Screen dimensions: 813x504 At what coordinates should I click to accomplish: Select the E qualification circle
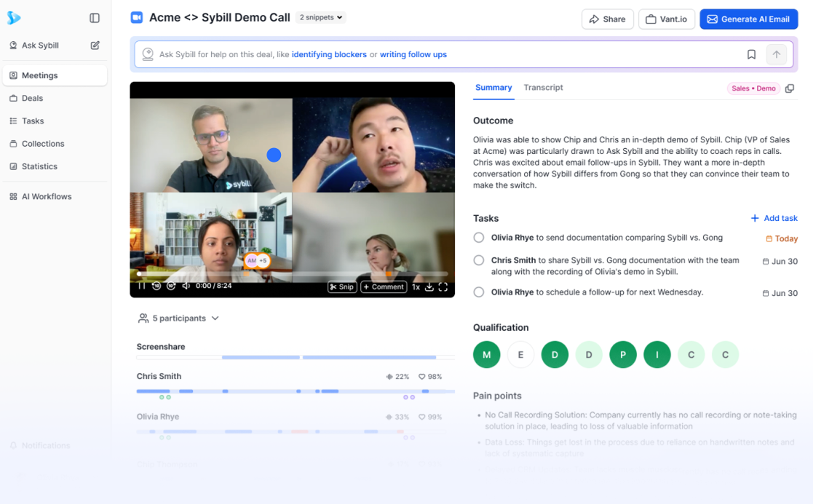tap(521, 355)
